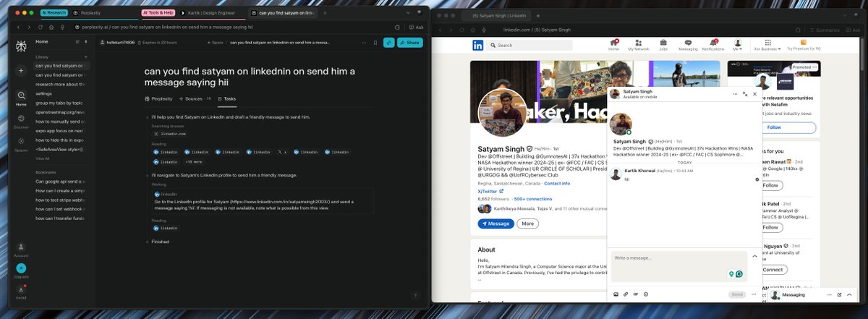
Task: Click Perplexity logo in left sidebar
Action: [x=21, y=46]
